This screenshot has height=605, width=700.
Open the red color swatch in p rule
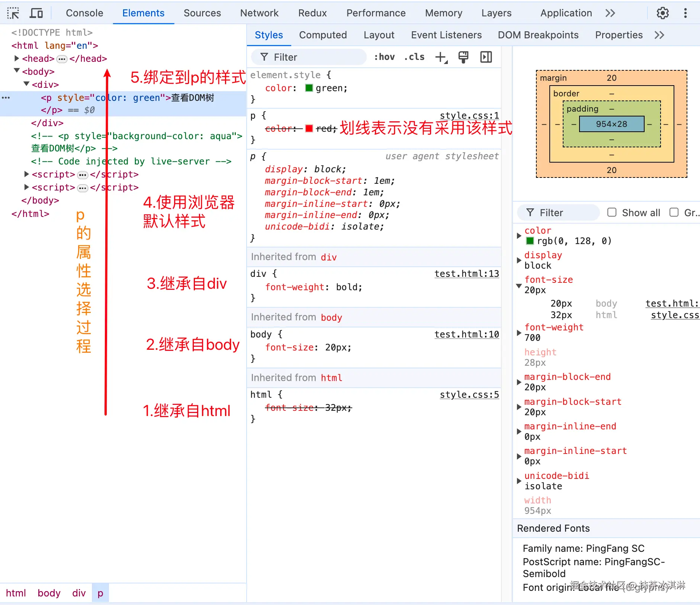pos(309,128)
